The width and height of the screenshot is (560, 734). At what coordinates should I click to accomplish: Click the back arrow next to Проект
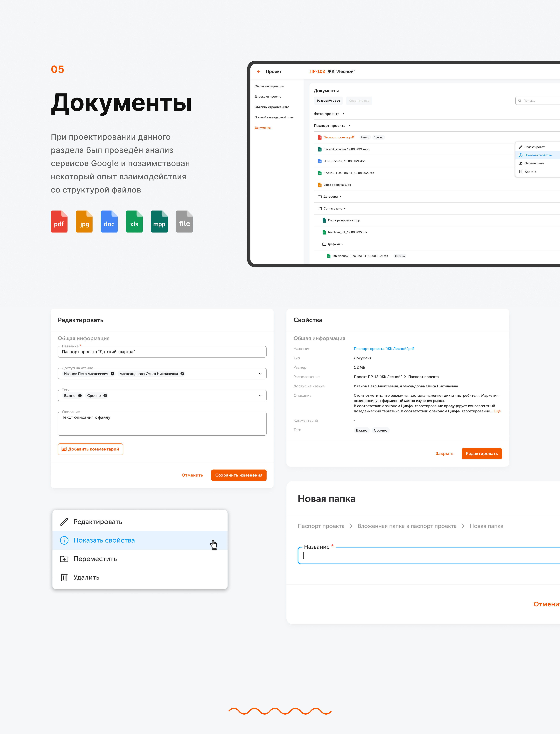click(x=259, y=71)
